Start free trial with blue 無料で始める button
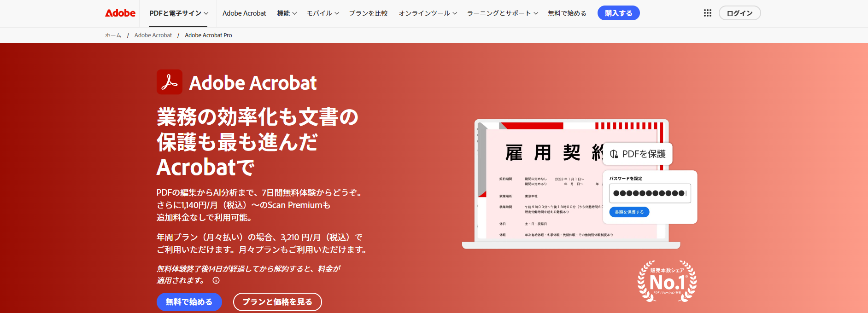 tap(189, 302)
